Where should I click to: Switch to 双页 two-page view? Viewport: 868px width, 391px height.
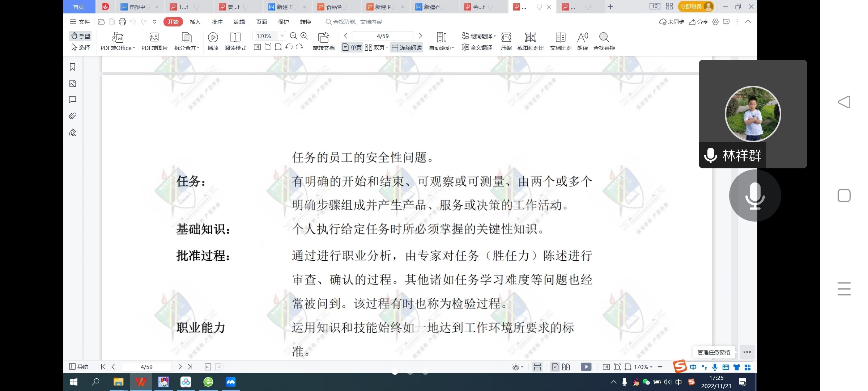tap(376, 47)
